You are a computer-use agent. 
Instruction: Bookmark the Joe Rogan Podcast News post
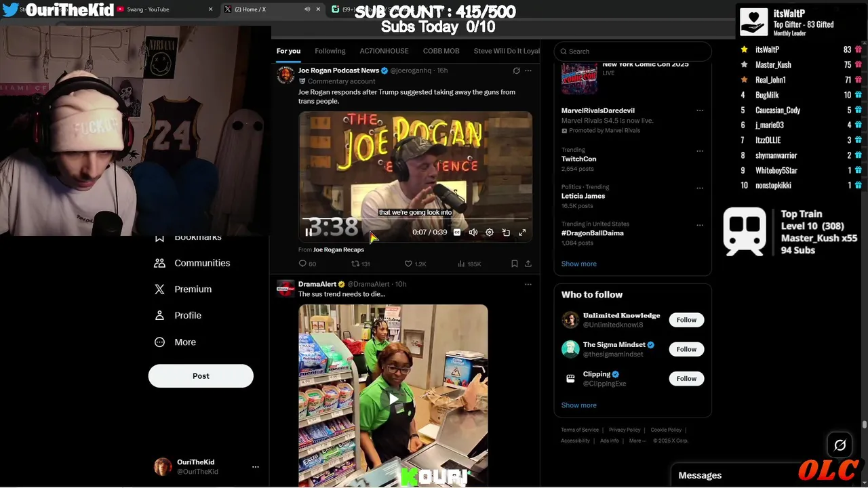click(x=515, y=264)
